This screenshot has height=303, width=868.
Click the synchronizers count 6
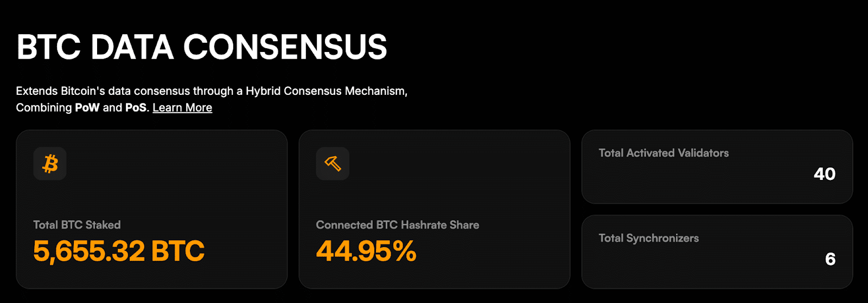point(831,259)
